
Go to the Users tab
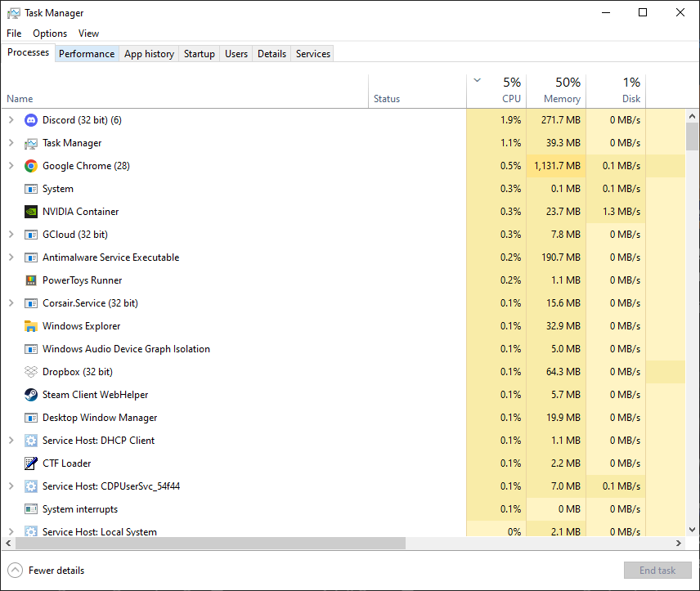click(236, 54)
